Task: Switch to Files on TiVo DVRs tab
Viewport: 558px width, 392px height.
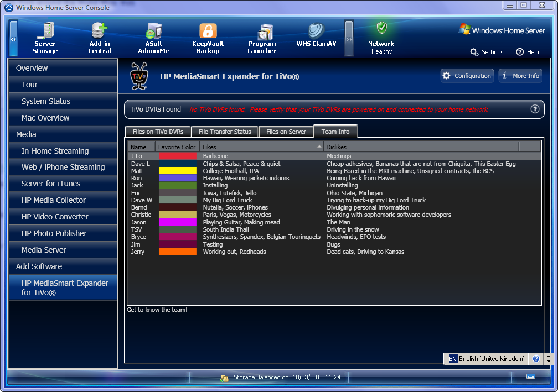Action: (x=158, y=132)
